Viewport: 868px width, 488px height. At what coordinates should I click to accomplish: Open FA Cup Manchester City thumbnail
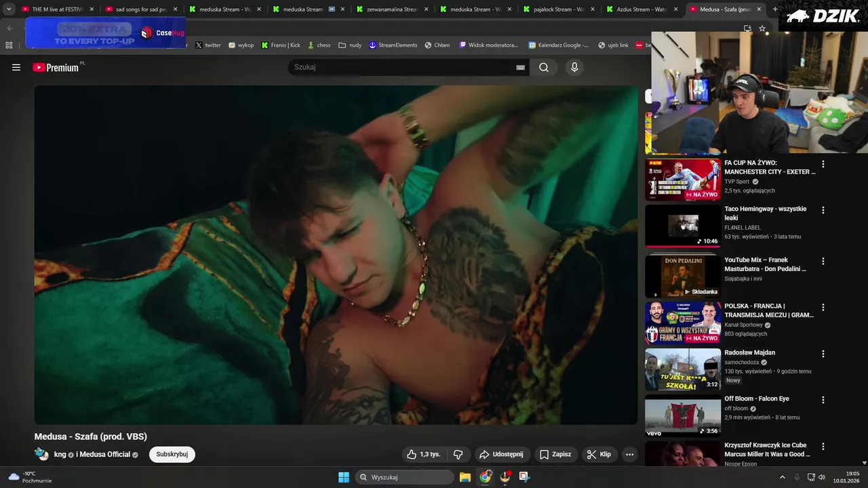coord(683,180)
